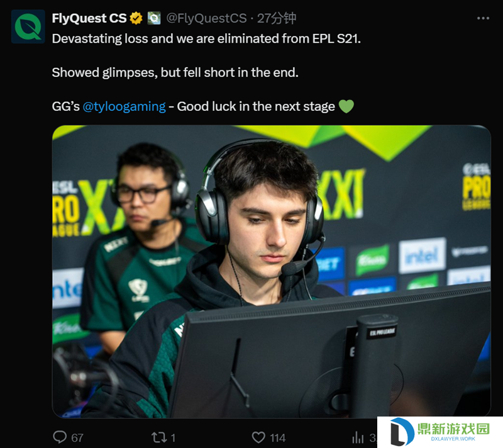This screenshot has width=503, height=448.
Task: Click the 114 likes count
Action: click(278, 438)
